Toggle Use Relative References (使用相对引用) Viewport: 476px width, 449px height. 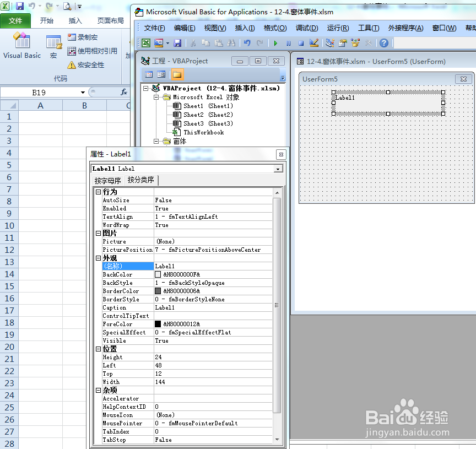pyautogui.click(x=93, y=51)
